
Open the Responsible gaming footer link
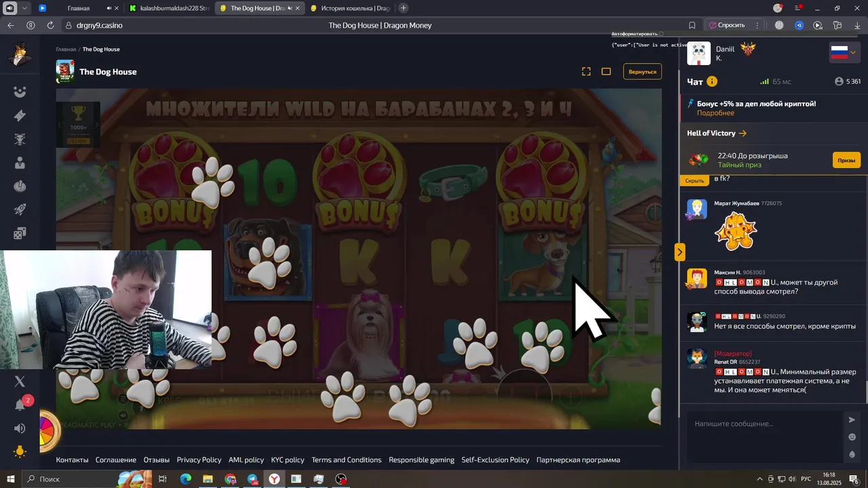pyautogui.click(x=422, y=460)
